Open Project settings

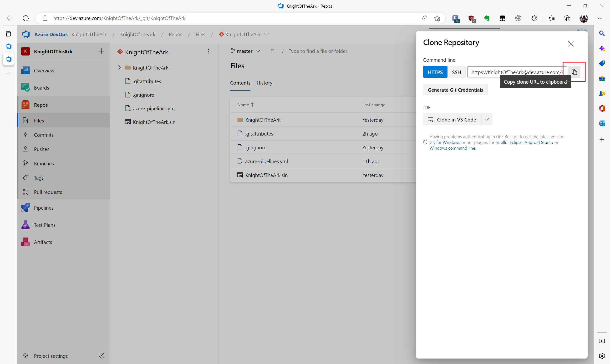click(51, 356)
